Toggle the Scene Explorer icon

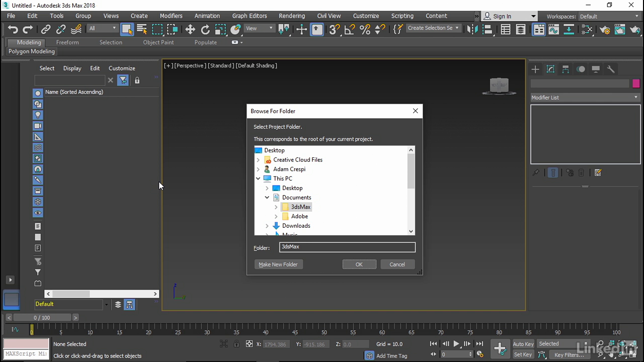506,30
